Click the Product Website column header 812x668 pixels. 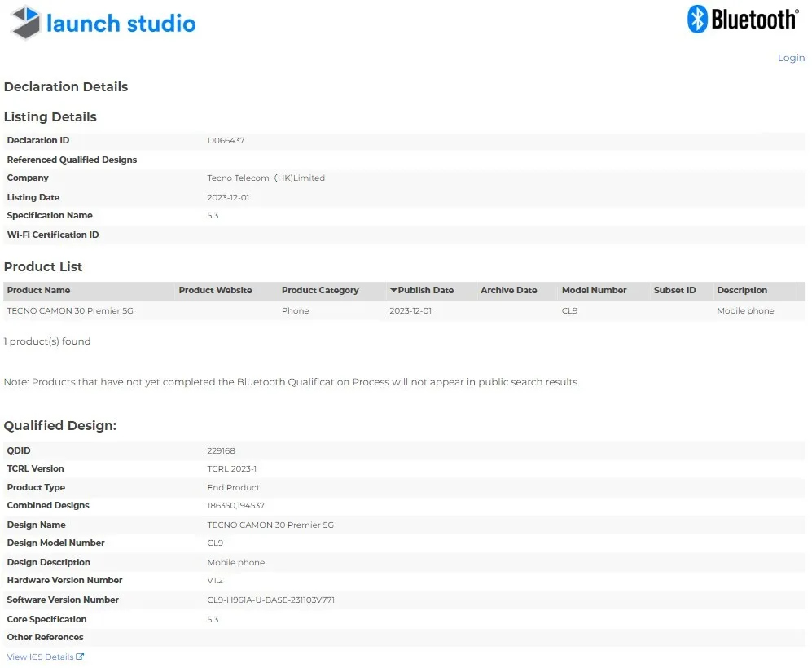pos(215,290)
